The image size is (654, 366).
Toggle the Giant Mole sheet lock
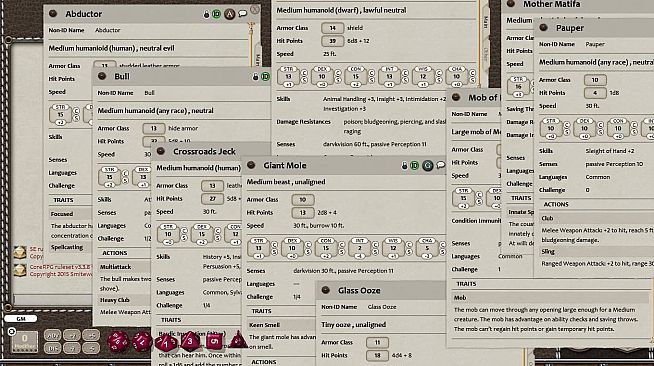(x=404, y=166)
